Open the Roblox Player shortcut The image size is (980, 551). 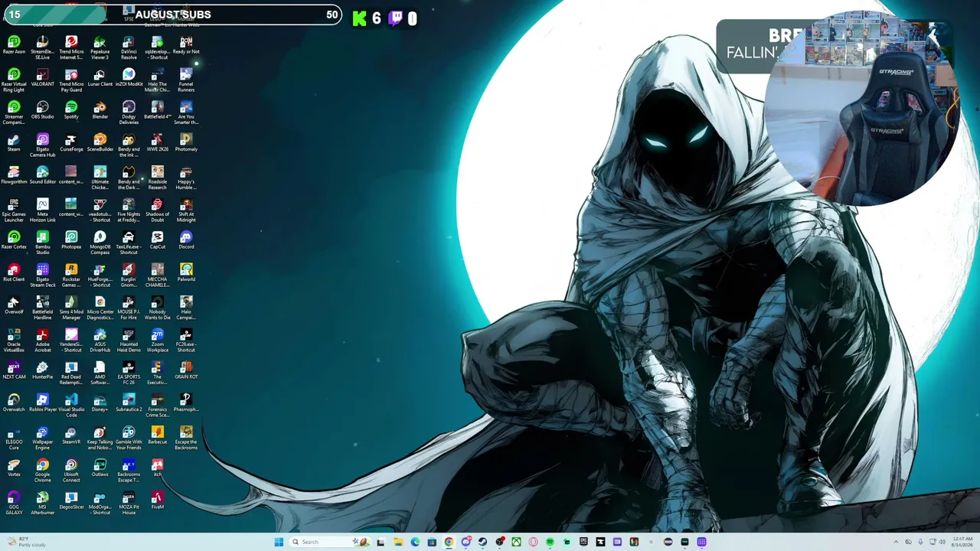pyautogui.click(x=42, y=403)
